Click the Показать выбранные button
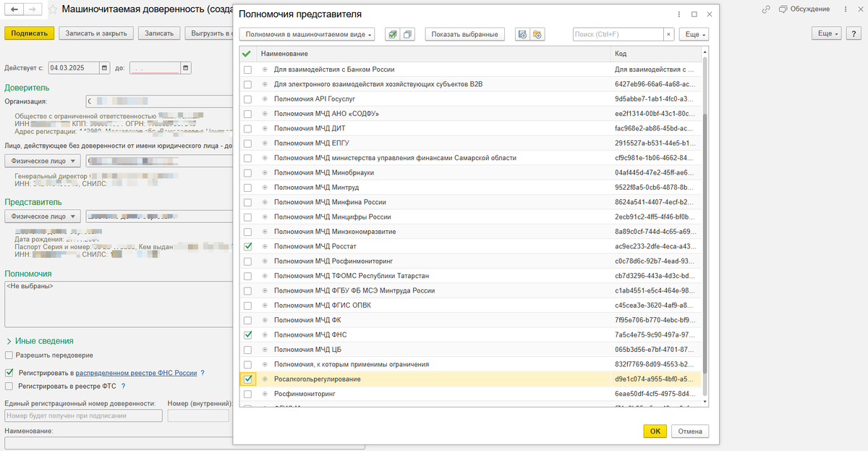The height and width of the screenshot is (451, 868). (x=466, y=34)
